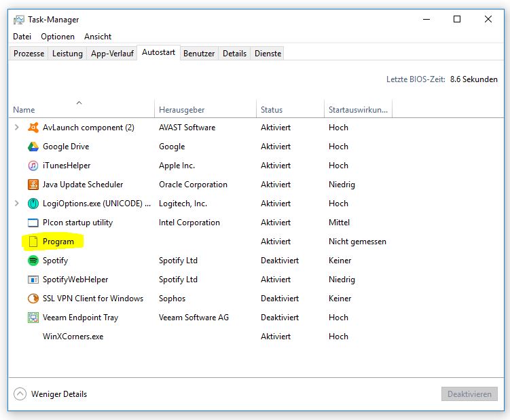Click the 8.6 Sekunden BIOS time value
Image resolution: width=510 pixels, height=420 pixels.
(473, 79)
